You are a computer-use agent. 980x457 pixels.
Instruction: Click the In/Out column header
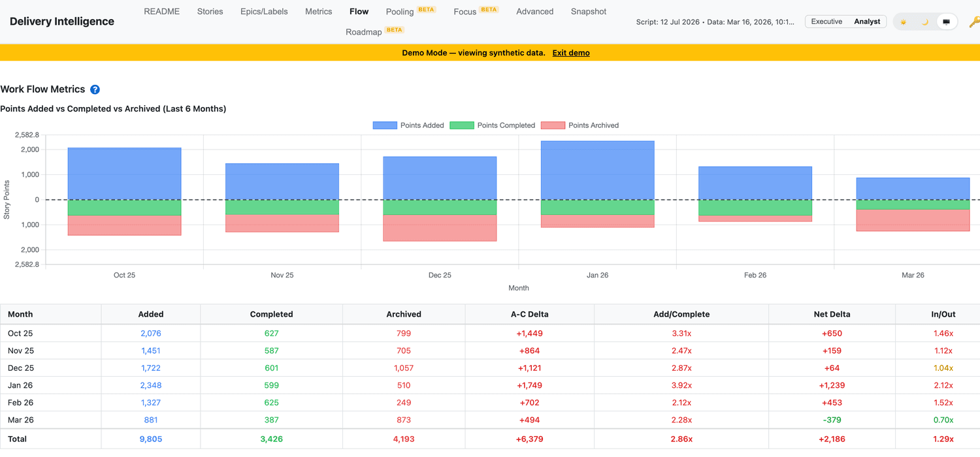[x=943, y=314]
